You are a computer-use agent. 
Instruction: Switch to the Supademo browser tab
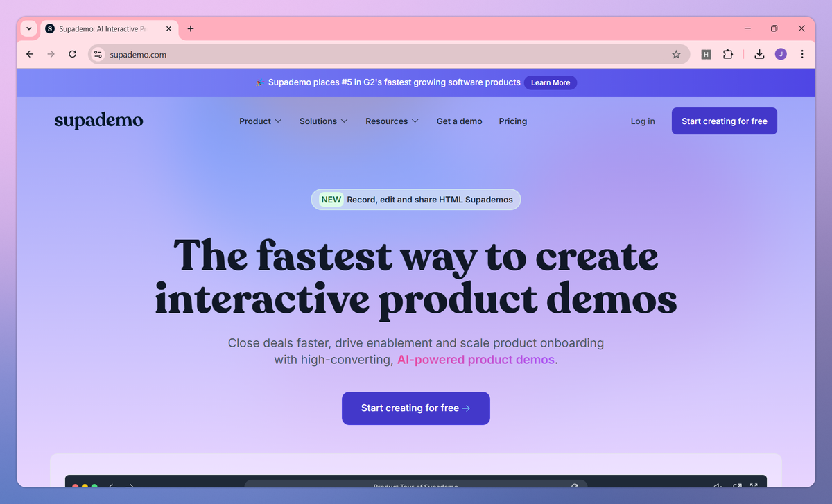108,28
